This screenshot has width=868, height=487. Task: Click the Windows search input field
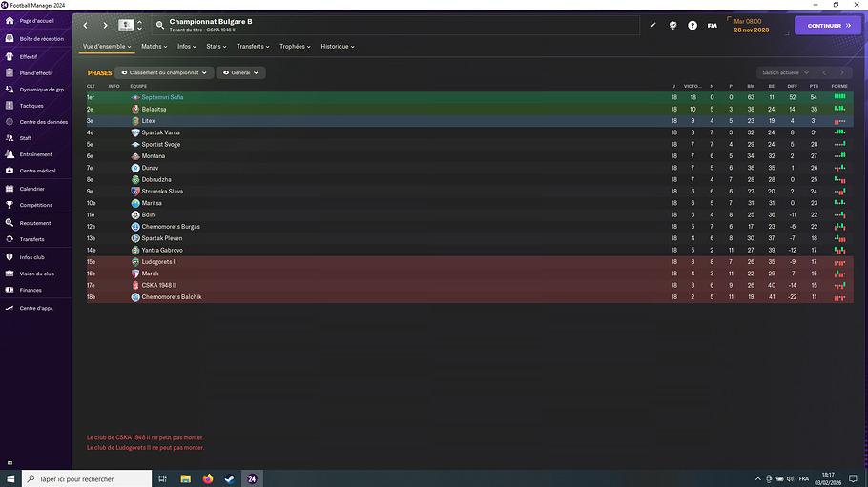pyautogui.click(x=87, y=478)
